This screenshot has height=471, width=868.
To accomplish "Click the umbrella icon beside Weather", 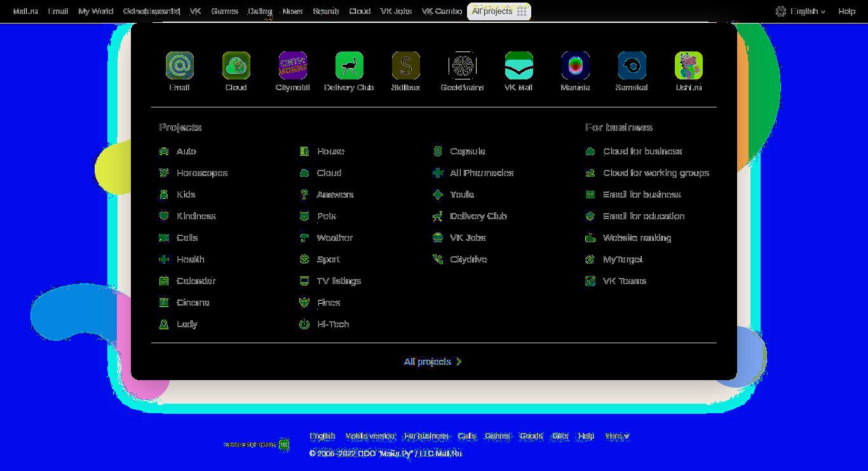I will coord(304,238).
